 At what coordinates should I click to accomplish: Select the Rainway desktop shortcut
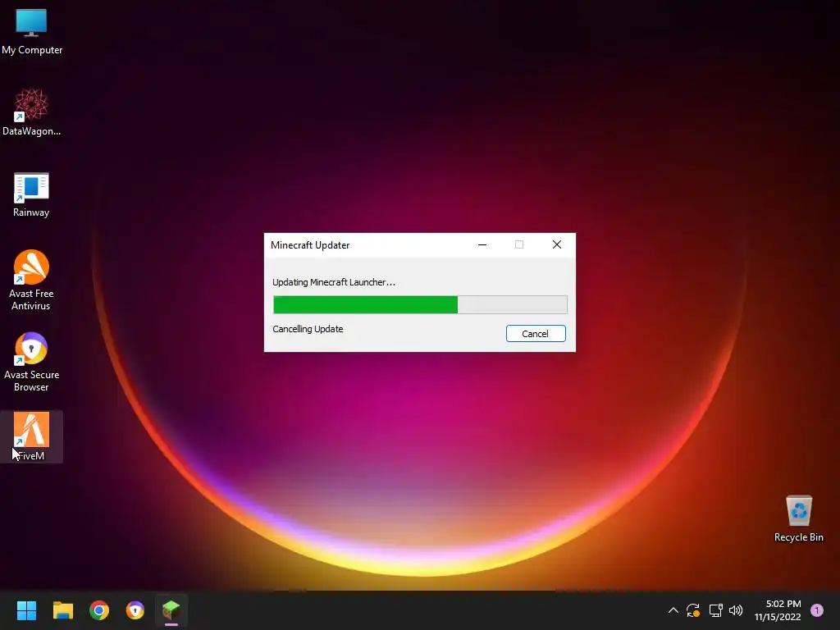click(x=31, y=194)
